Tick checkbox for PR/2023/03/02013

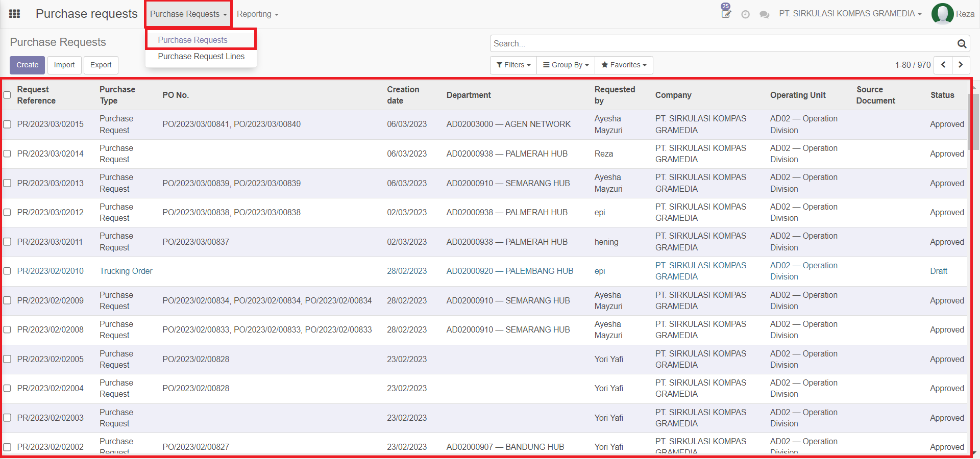pyautogui.click(x=7, y=183)
